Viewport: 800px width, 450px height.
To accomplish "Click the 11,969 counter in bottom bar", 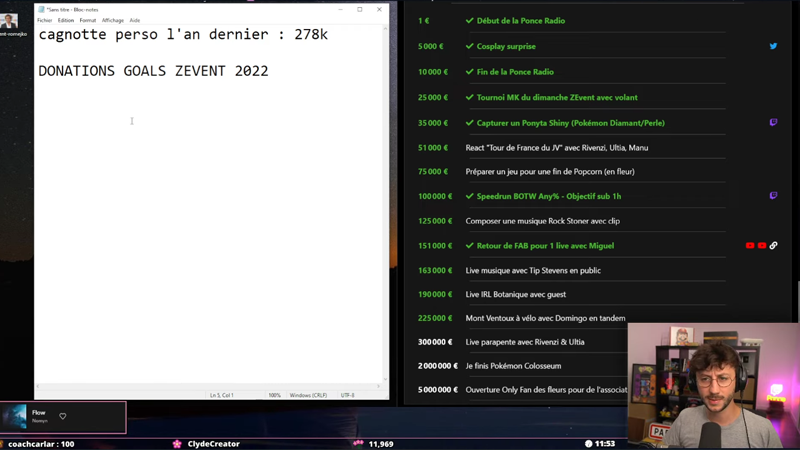I will (x=381, y=444).
